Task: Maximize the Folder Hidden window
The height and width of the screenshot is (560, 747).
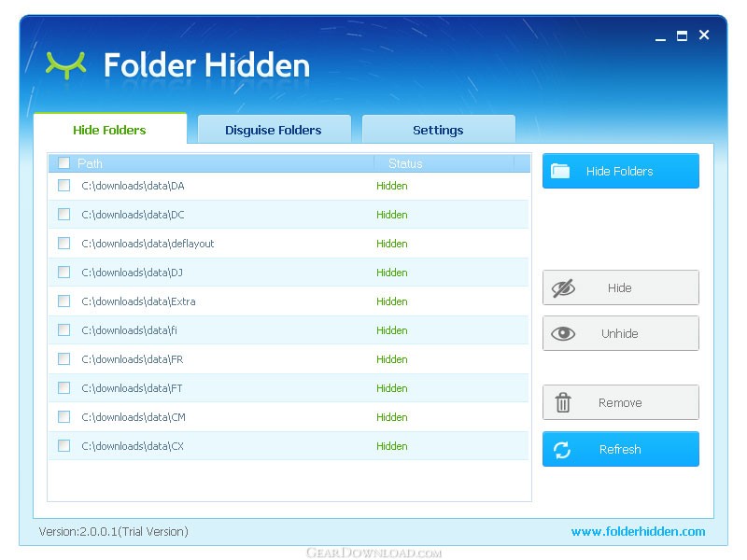Action: tap(682, 35)
